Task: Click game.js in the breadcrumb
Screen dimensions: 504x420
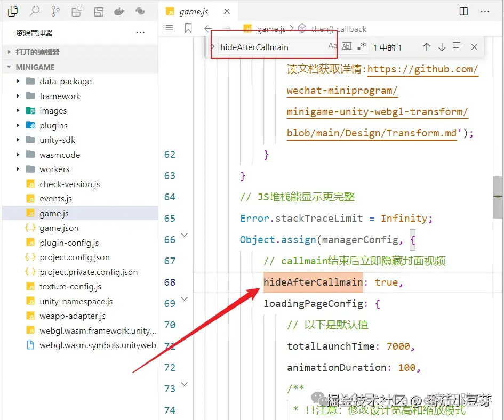Action: point(271,29)
